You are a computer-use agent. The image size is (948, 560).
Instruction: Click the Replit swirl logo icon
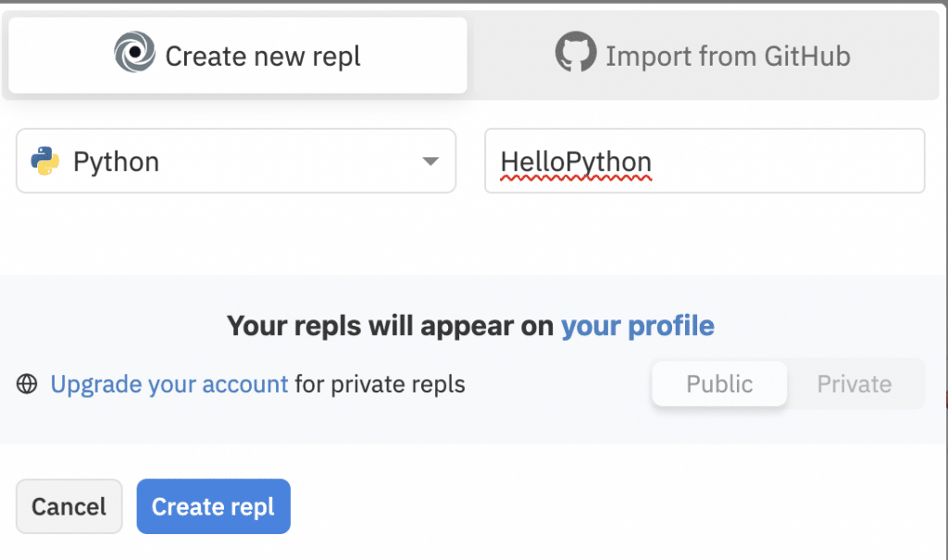[x=134, y=52]
